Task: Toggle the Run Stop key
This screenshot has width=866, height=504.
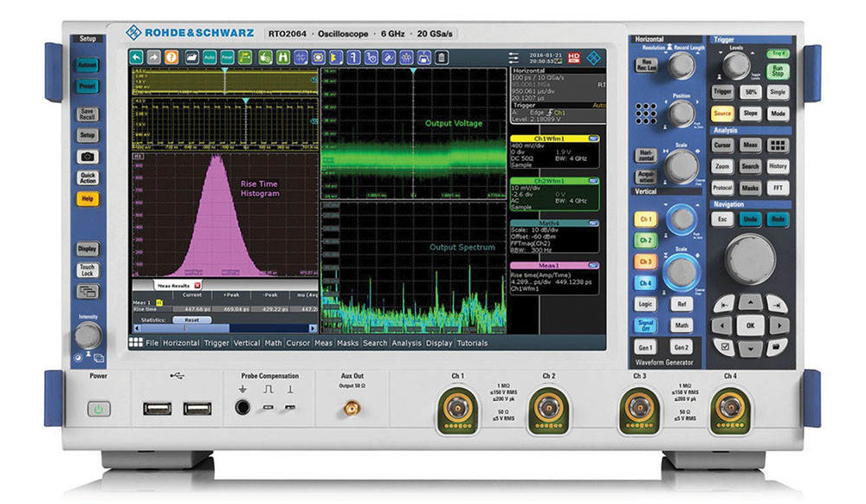Action: (778, 71)
